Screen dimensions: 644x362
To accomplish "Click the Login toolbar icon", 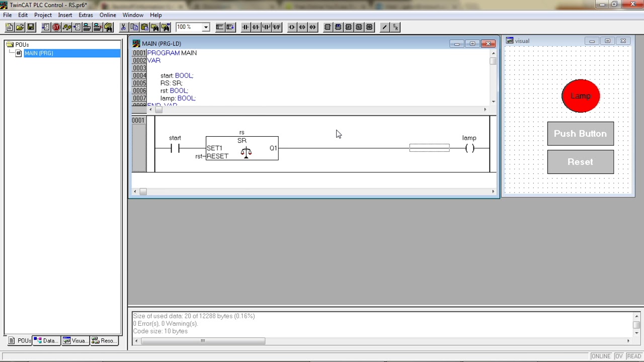I will click(x=87, y=27).
